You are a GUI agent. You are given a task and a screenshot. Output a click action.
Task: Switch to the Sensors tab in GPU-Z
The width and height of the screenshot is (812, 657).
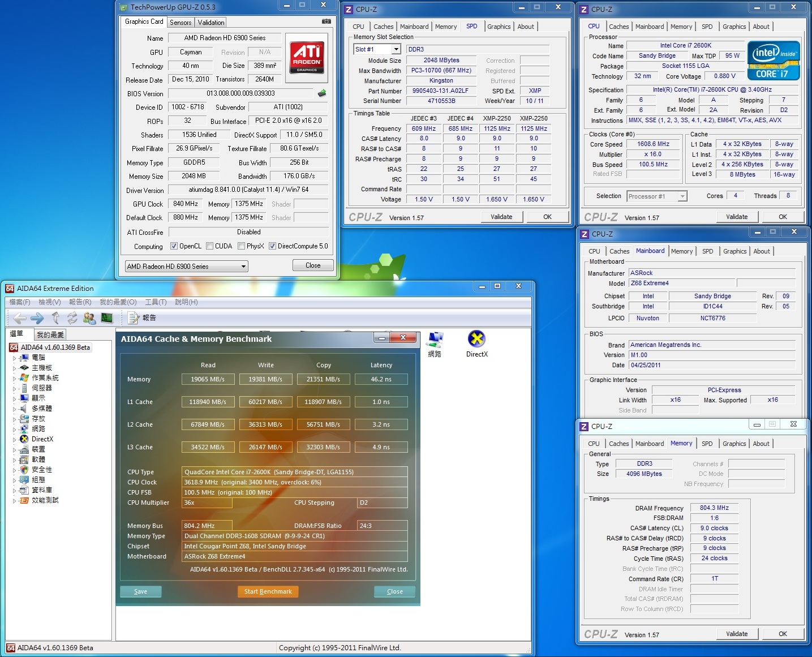181,23
